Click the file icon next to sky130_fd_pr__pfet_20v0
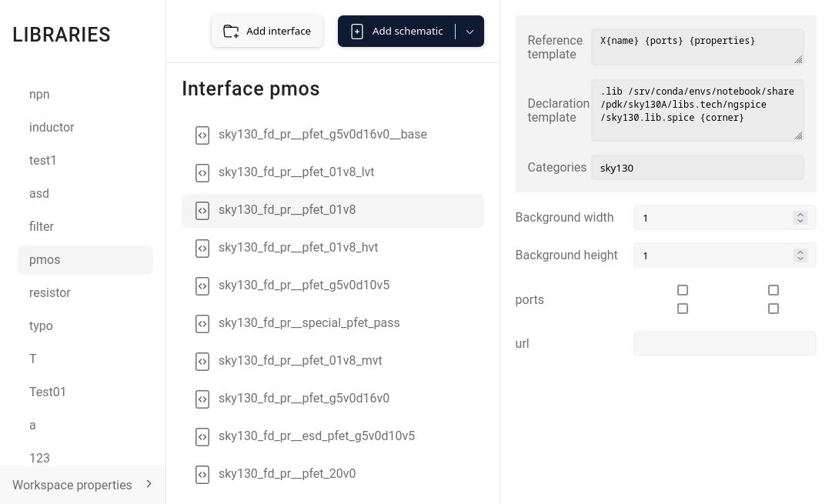 [202, 475]
